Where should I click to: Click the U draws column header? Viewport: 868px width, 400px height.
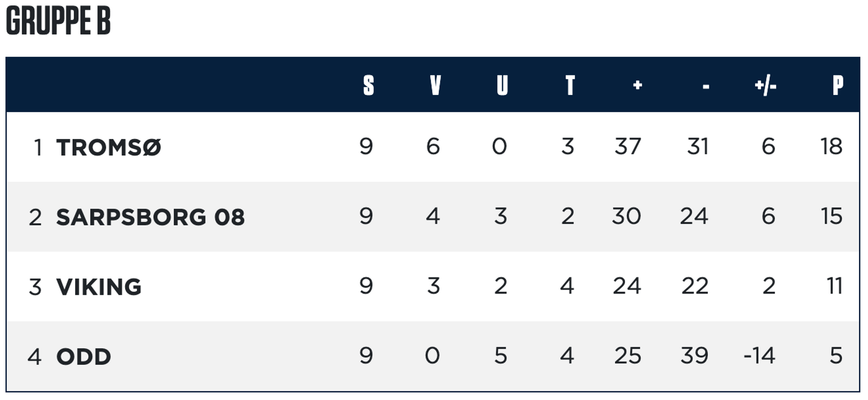tap(502, 85)
